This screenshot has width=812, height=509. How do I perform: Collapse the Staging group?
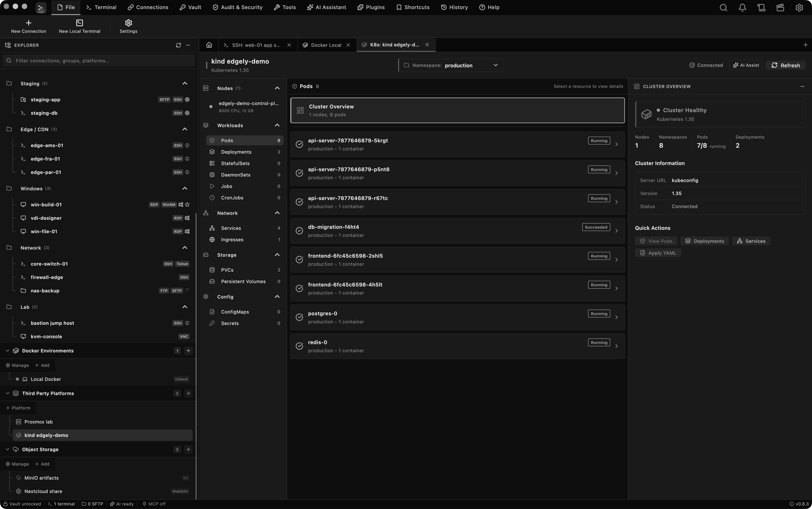184,83
